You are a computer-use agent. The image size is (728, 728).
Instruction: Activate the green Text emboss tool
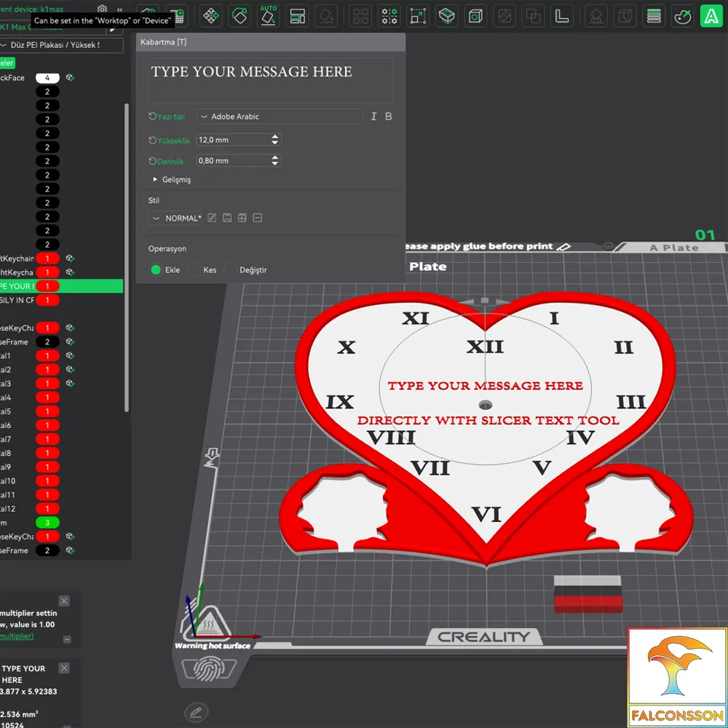711,16
